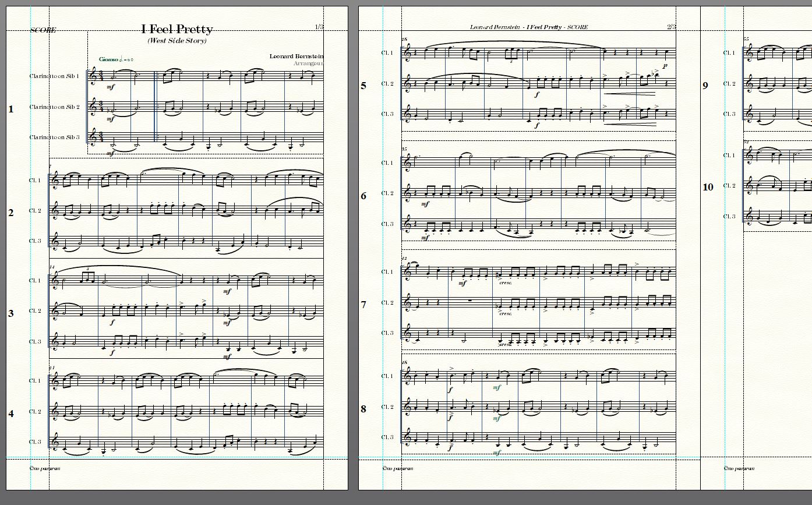The image size is (812, 505).
Task: Click the 3/4 time signature on Clarinetto 2 staff
Action: (101, 107)
